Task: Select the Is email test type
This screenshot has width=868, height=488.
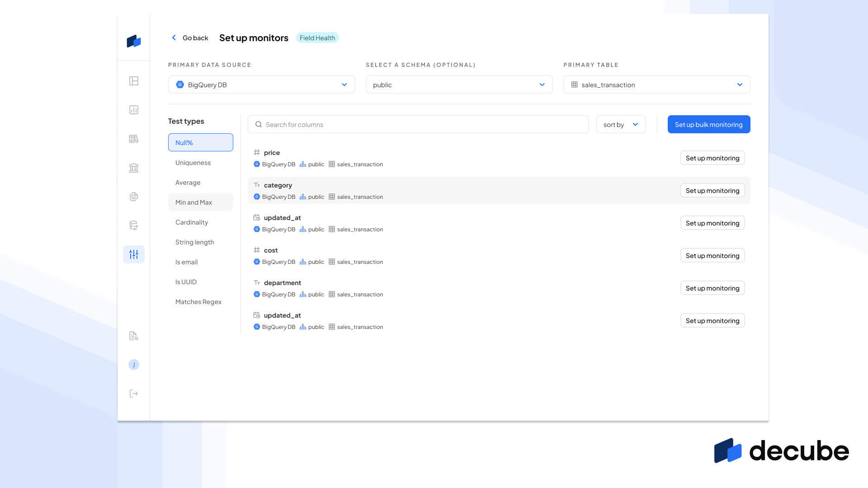Action: coord(201,262)
